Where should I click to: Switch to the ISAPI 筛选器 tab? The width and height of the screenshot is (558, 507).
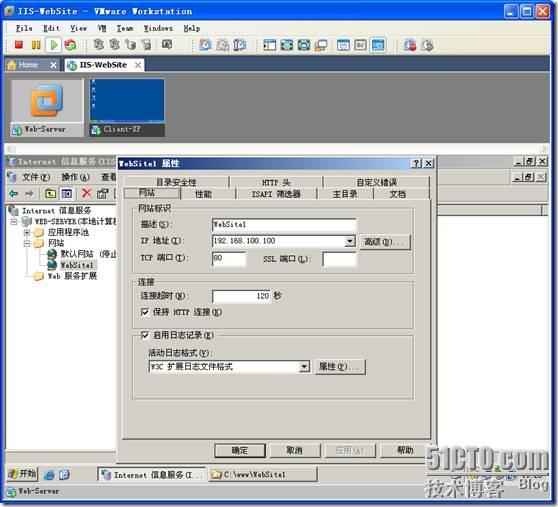pos(276,194)
